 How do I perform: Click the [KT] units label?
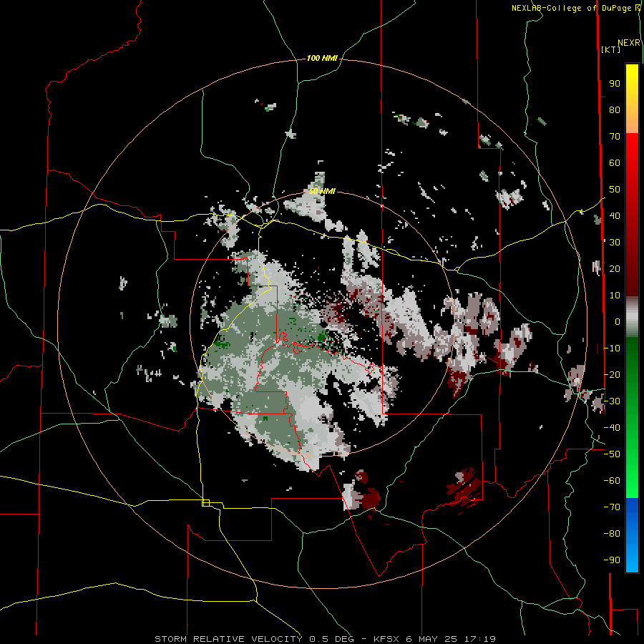pyautogui.click(x=610, y=49)
